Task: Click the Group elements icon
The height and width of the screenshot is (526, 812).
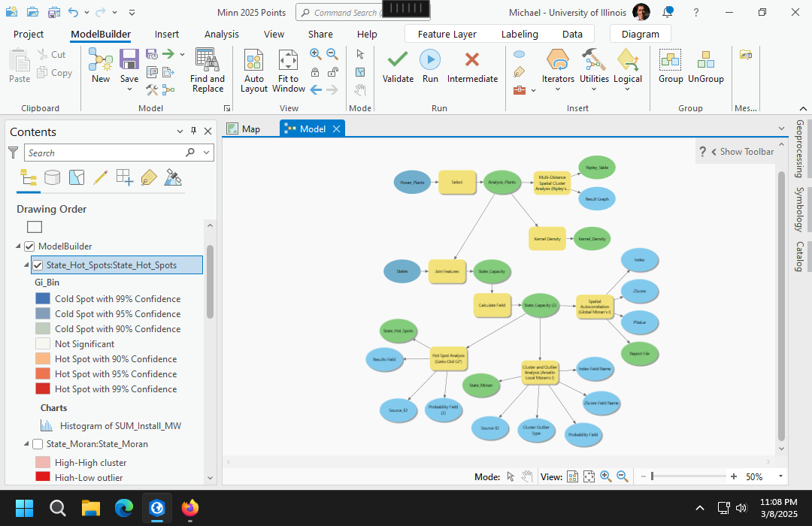Action: pyautogui.click(x=671, y=60)
